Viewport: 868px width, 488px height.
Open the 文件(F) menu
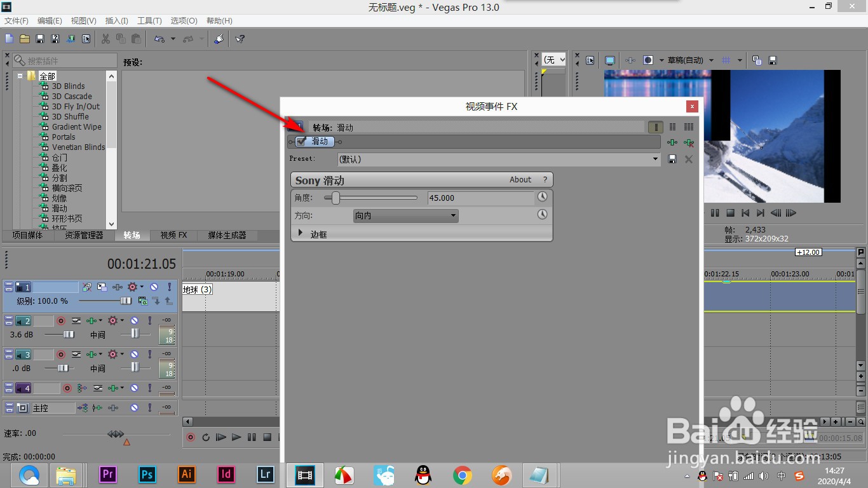[x=17, y=21]
